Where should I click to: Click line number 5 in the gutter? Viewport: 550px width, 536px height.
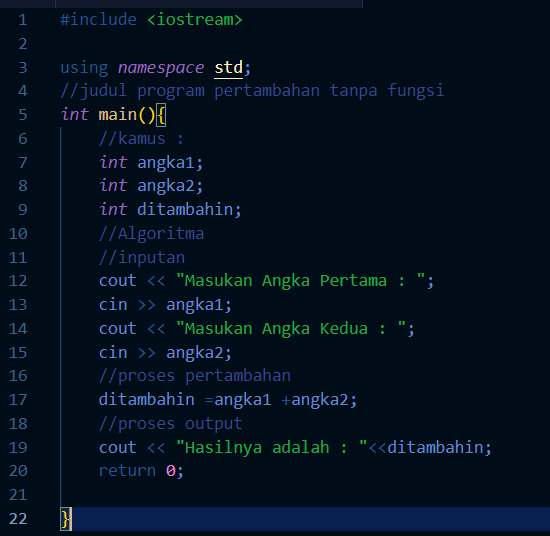[x=23, y=115]
